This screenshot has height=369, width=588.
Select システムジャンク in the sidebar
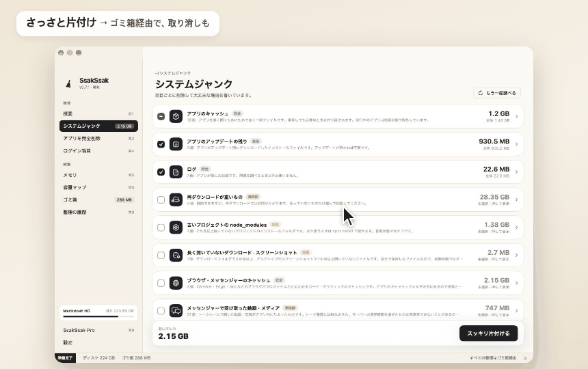98,126
